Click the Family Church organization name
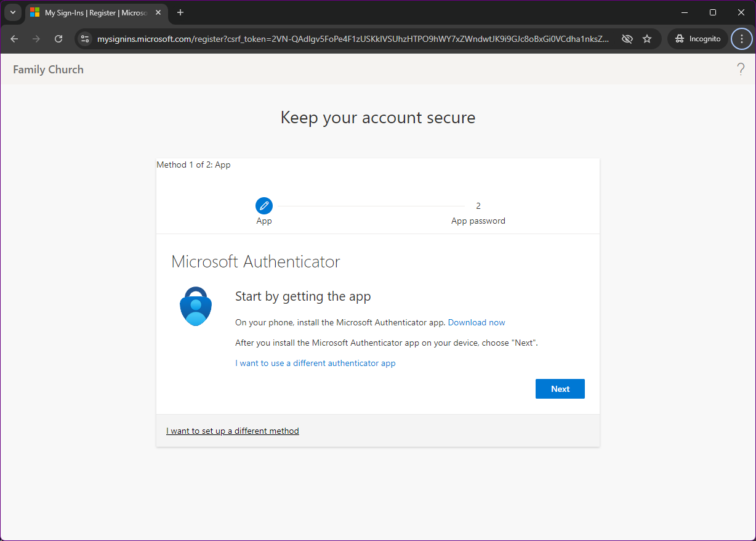756x541 pixels. click(48, 70)
